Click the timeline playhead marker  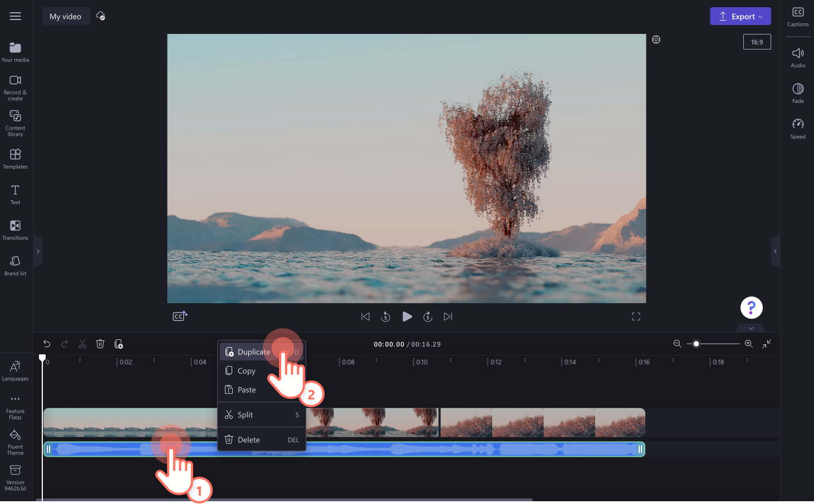coord(42,358)
